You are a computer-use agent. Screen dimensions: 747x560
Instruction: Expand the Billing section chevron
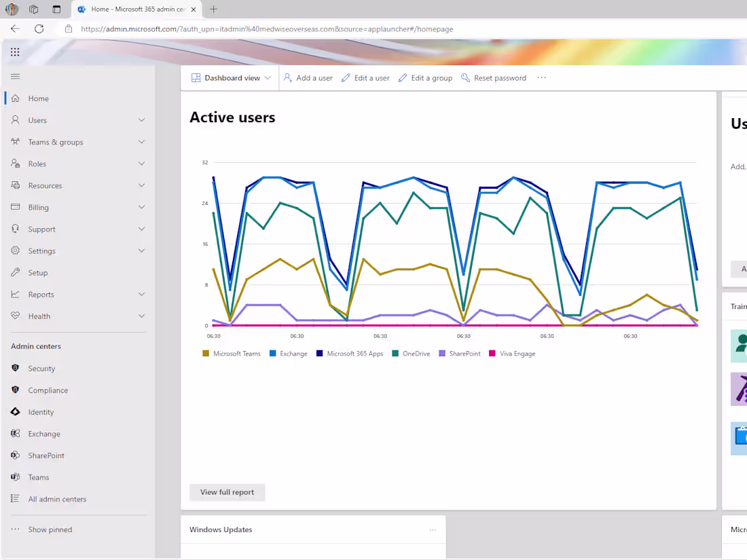click(x=141, y=207)
